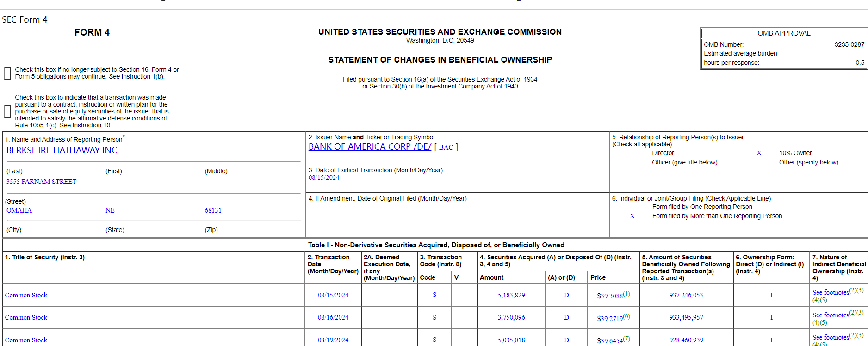Click the price $39.6454
Screen dimensions: 868x346
click(610, 340)
